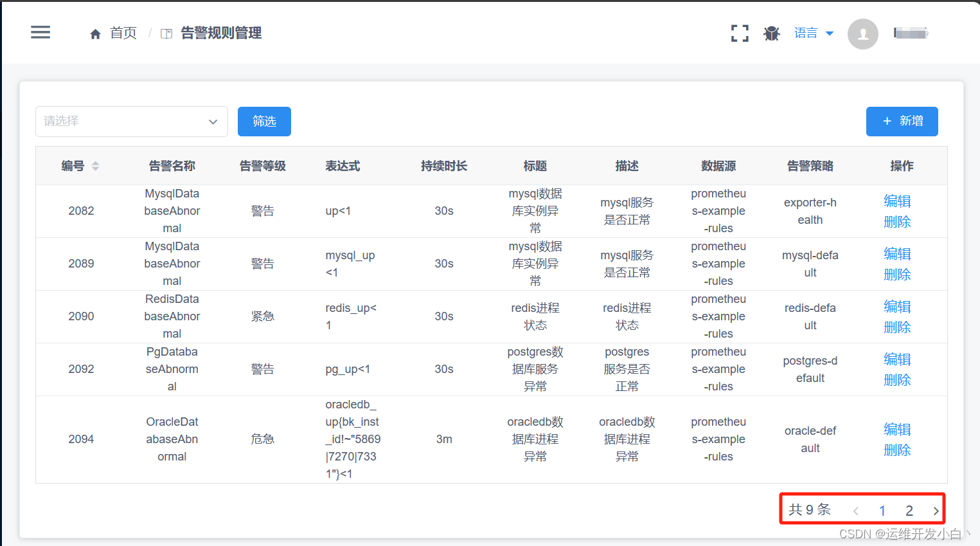Go to 首页 breadcrumb link
Viewport: 980px width, 546px height.
coord(123,33)
